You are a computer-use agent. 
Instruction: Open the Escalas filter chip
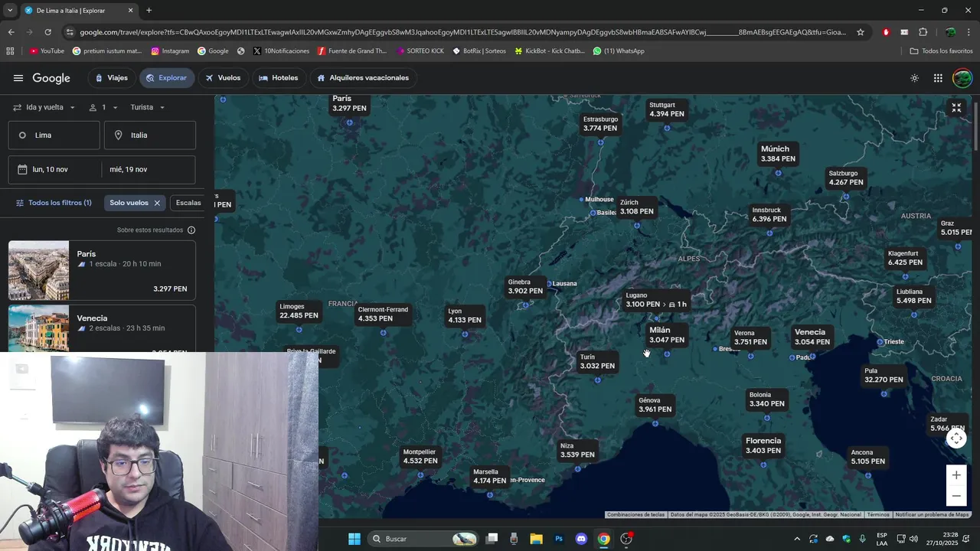tap(188, 203)
